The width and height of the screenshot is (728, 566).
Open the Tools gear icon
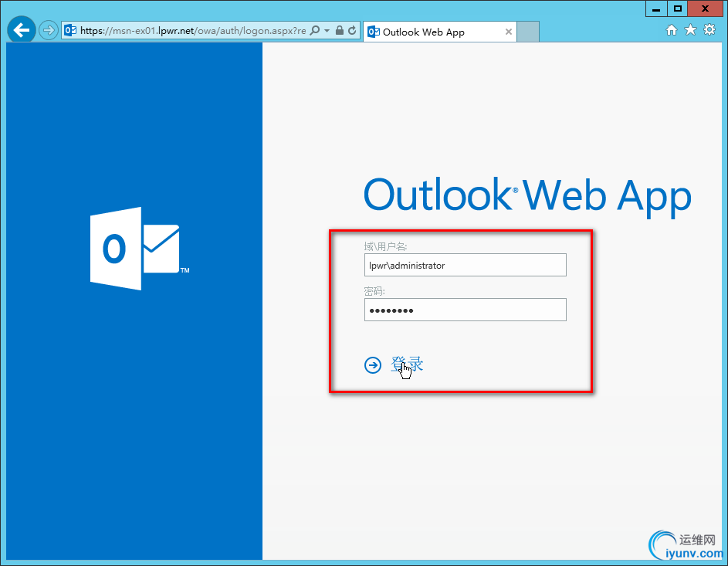(x=709, y=30)
